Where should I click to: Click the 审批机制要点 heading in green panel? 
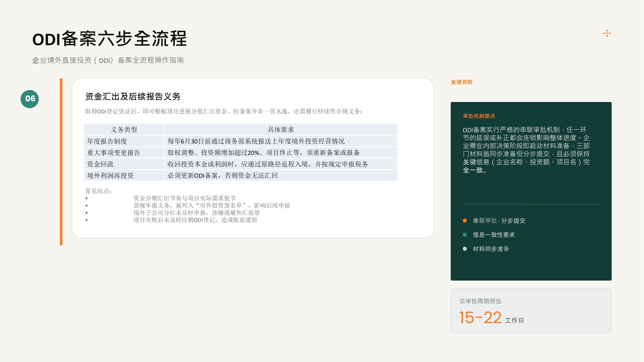click(479, 116)
